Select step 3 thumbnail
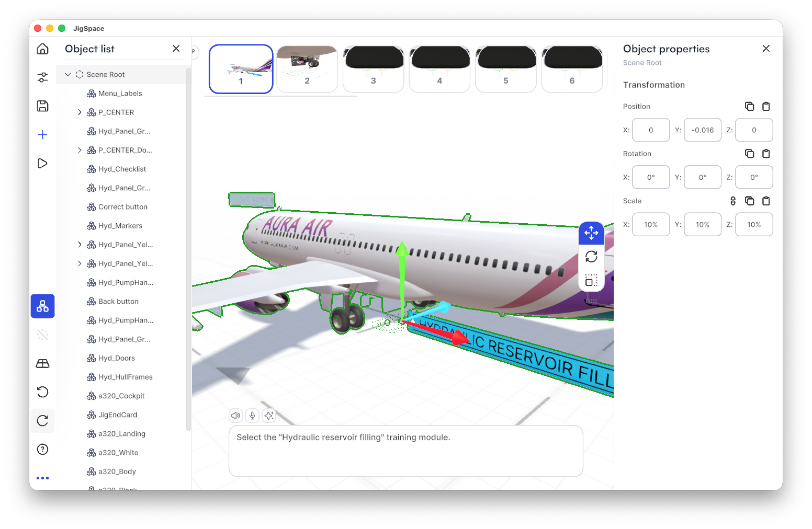This screenshot has width=812, height=529. point(374,69)
